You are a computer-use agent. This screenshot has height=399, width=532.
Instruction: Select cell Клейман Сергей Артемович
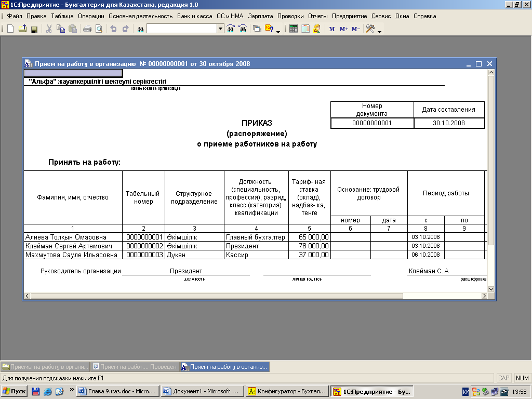[x=73, y=246]
